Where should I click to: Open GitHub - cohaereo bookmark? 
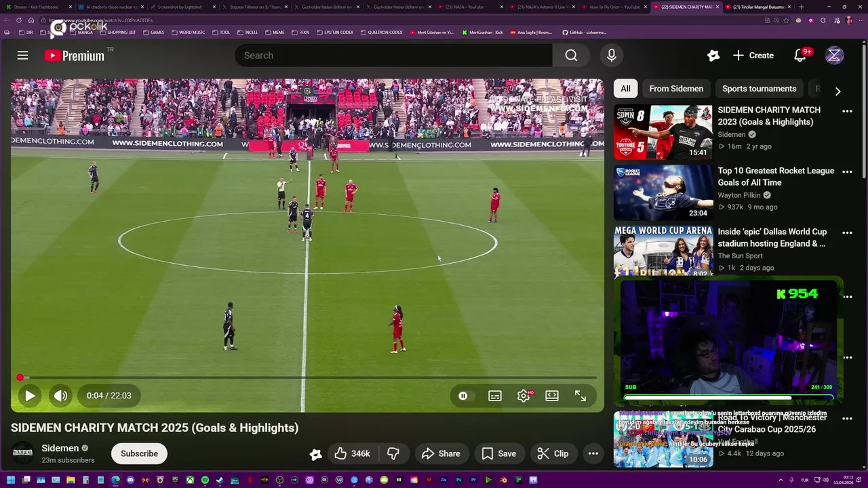pos(584,32)
